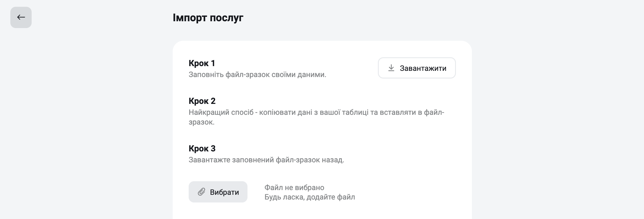Click the paperclip icon in Вибрати button
The image size is (644, 219).
(201, 192)
